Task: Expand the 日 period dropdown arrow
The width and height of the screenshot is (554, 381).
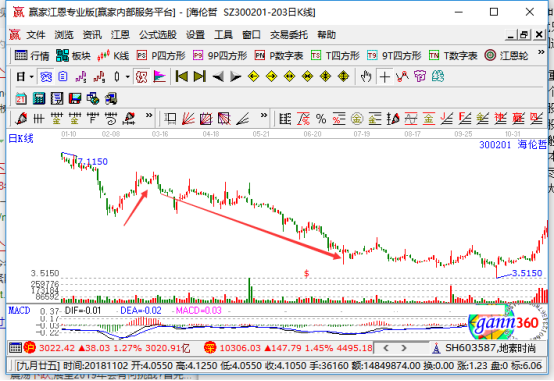Action: click(x=32, y=77)
